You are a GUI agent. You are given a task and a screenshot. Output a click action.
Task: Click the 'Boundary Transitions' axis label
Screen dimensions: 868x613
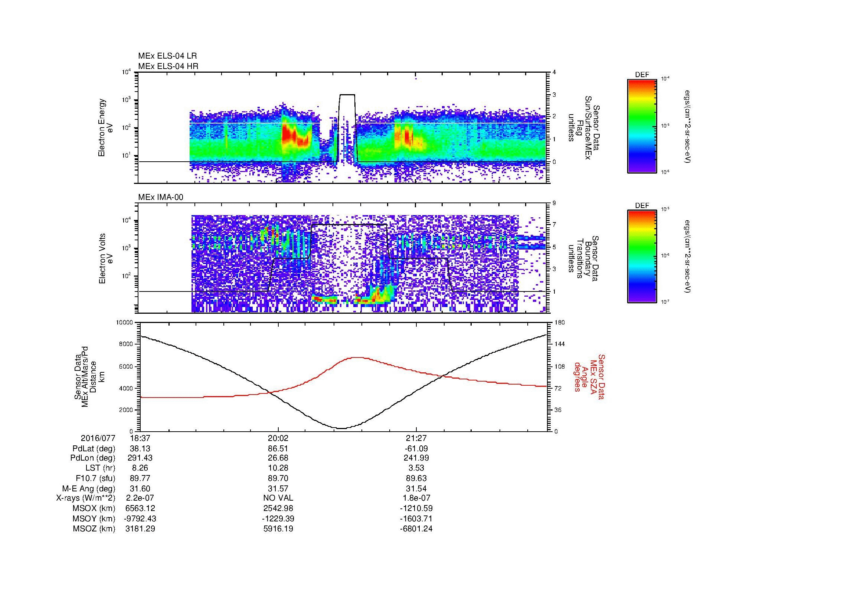583,259
